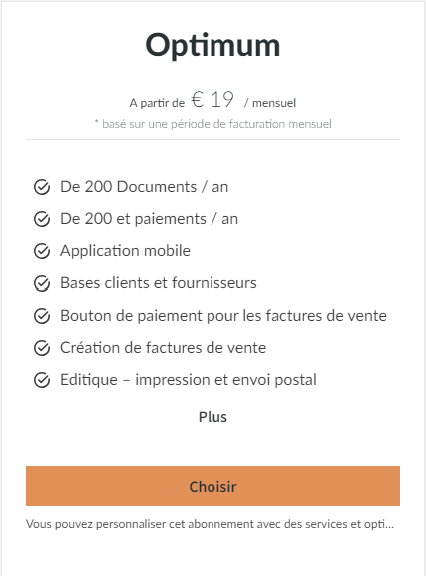426x576 pixels.
Task: Click checkmark icon beside Création de factures
Action: [x=42, y=348]
